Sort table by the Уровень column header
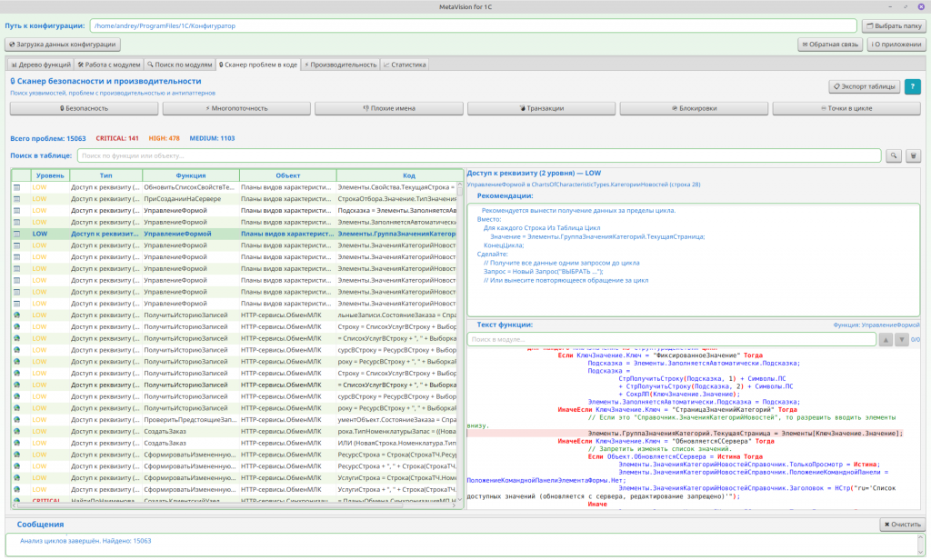 pos(50,175)
